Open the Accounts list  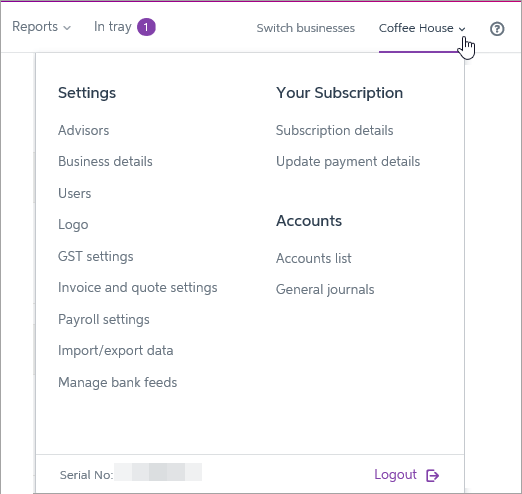click(x=314, y=258)
